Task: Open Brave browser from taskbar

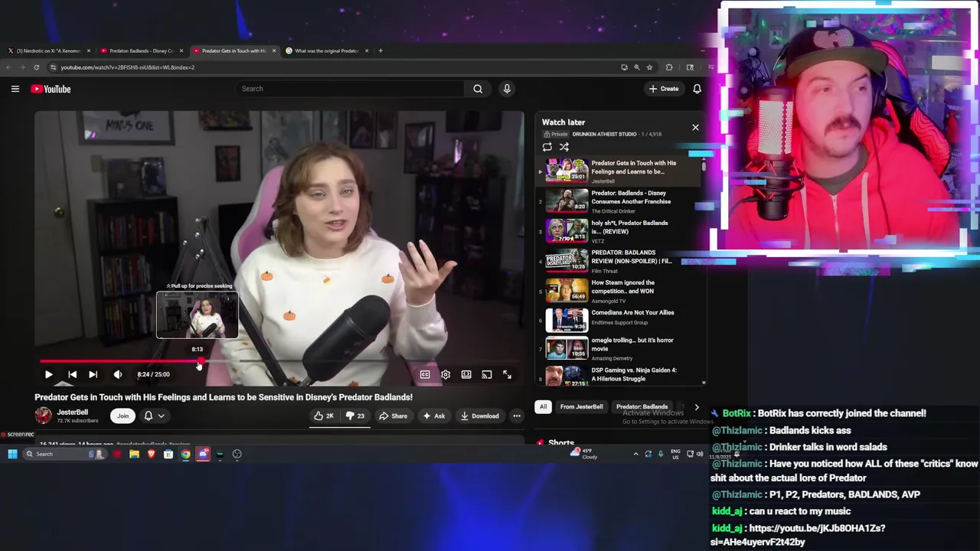Action: [151, 454]
